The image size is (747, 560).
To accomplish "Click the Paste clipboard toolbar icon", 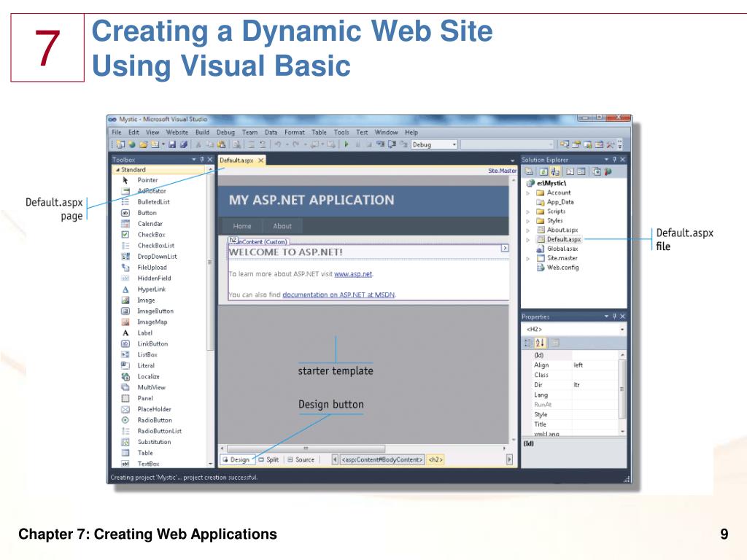I will [221, 144].
